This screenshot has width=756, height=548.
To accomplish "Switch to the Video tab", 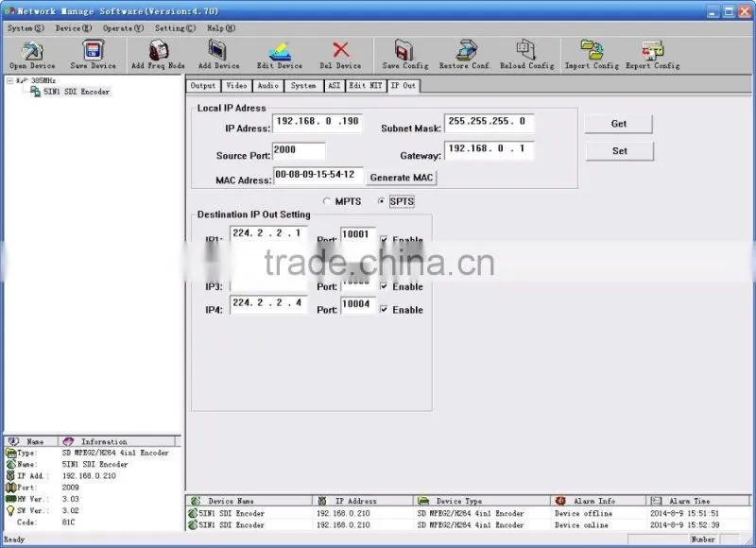I will pyautogui.click(x=237, y=86).
